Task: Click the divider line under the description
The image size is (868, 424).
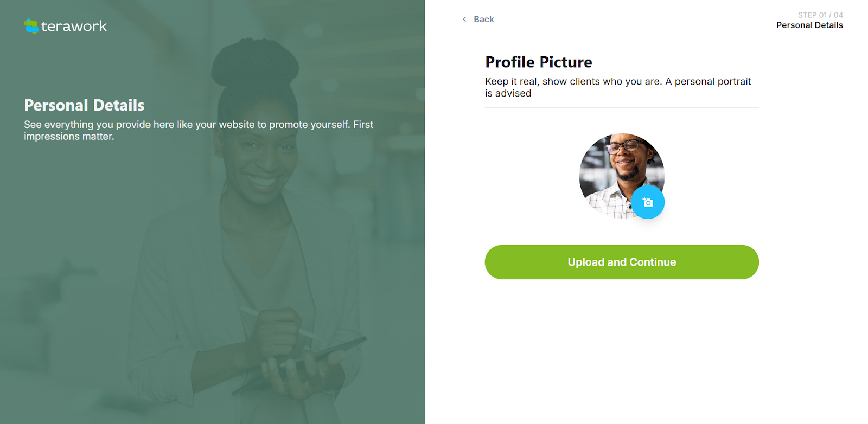Action: 622,107
